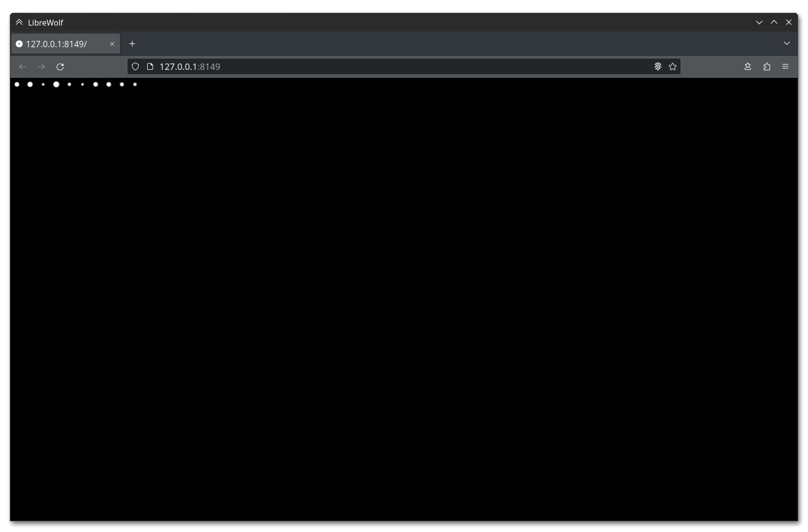Image resolution: width=808 pixels, height=532 pixels.
Task: Close the 127.0.0.1:8149/ tab
Action: [x=112, y=44]
